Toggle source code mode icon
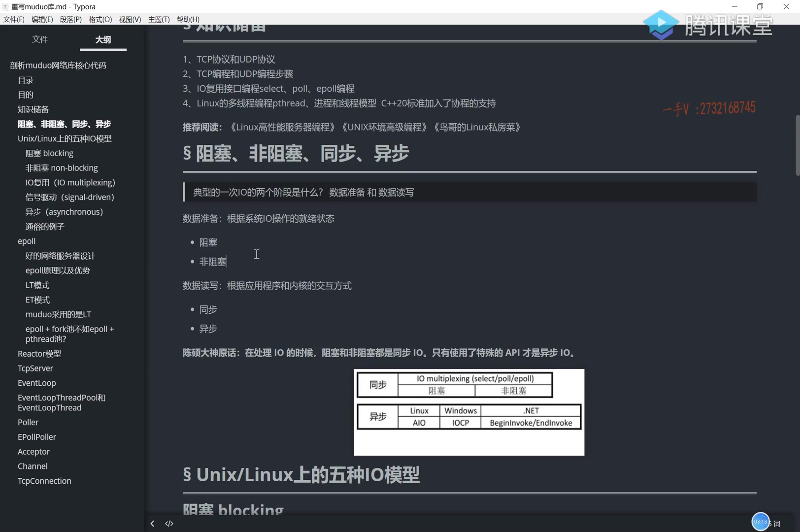 click(x=169, y=524)
